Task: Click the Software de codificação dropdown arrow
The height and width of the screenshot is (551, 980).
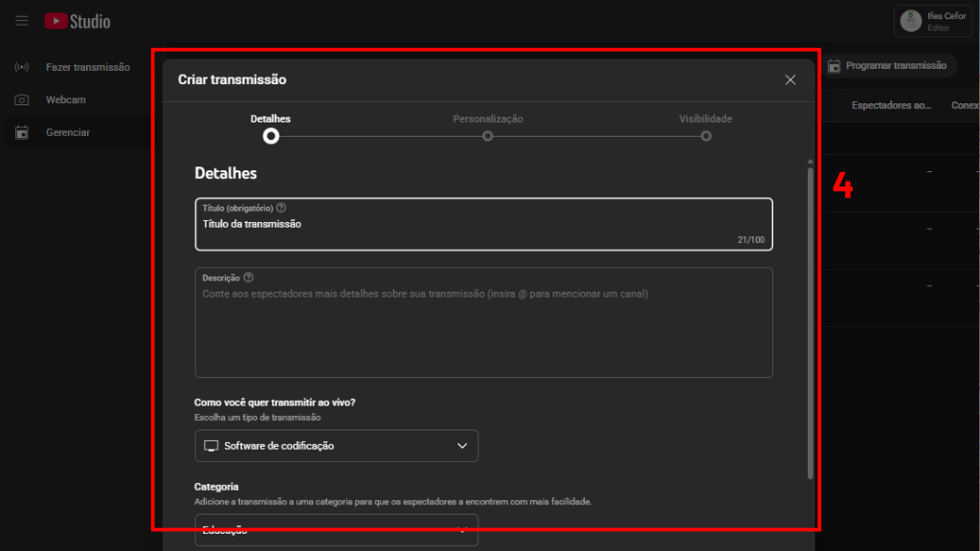Action: click(462, 446)
